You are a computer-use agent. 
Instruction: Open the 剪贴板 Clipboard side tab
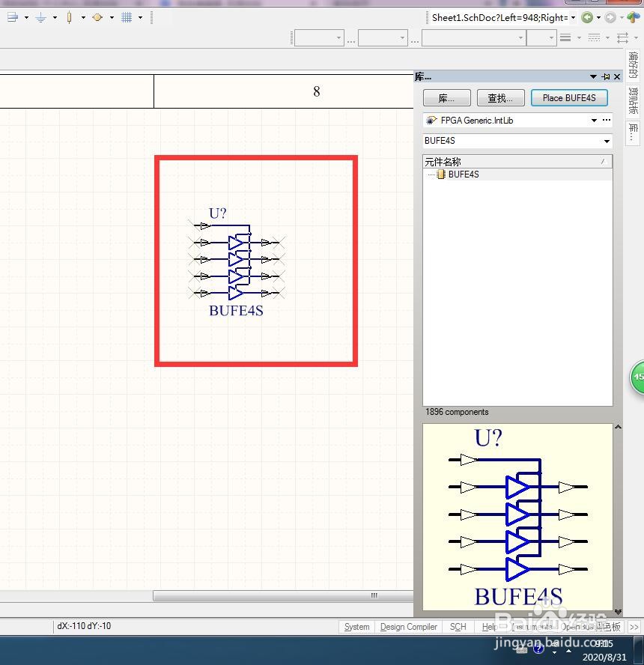(633, 100)
